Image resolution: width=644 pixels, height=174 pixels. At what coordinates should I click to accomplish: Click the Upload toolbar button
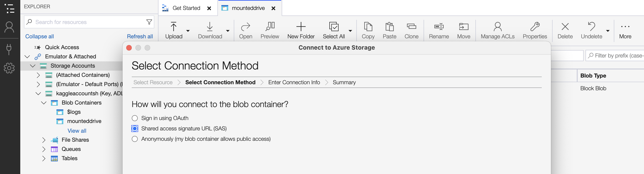click(x=174, y=30)
